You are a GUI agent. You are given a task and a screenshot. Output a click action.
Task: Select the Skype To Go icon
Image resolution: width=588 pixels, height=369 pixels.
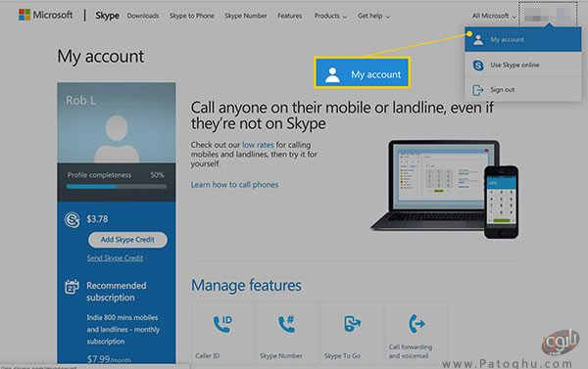[352, 324]
